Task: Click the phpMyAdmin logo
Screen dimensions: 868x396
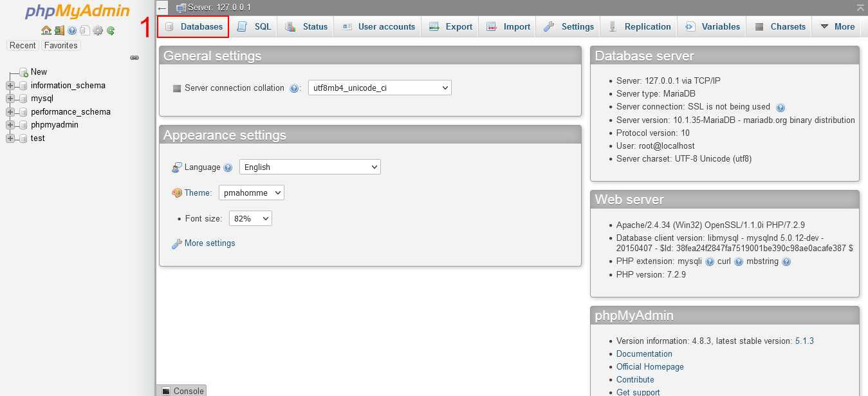Action: pyautogui.click(x=77, y=12)
